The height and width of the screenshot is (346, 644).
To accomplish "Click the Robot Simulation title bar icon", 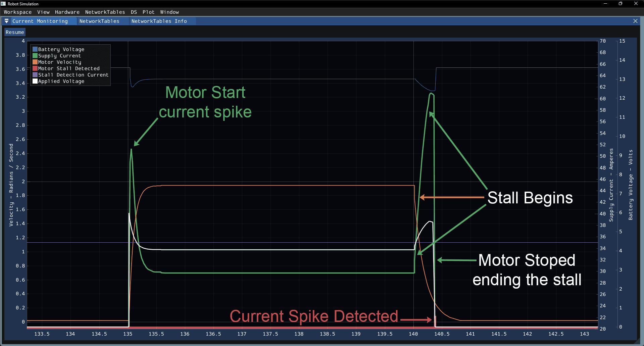I will coord(3,4).
